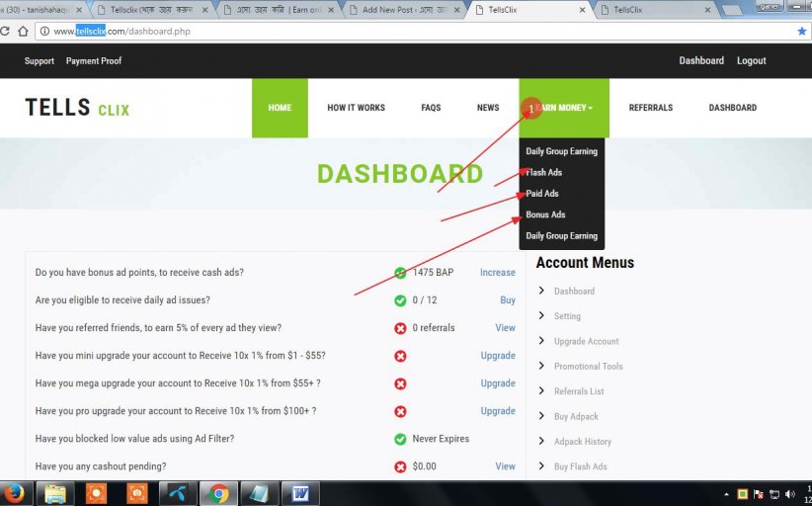Click the URL address bar field
The image size is (812, 506).
[x=395, y=32]
